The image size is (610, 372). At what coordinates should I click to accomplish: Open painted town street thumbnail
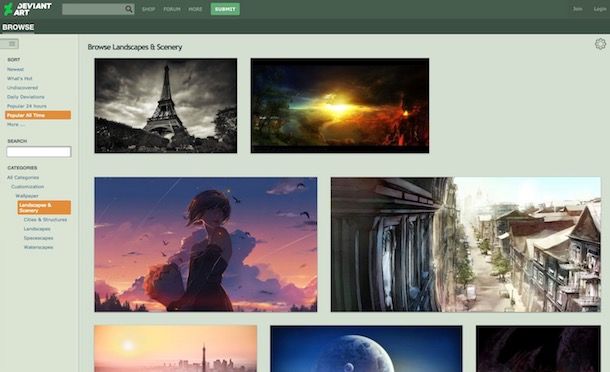466,244
